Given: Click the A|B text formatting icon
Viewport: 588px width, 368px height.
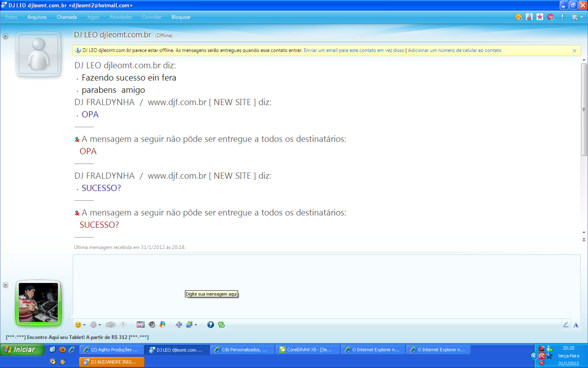Looking at the screenshot, I should point(179,325).
